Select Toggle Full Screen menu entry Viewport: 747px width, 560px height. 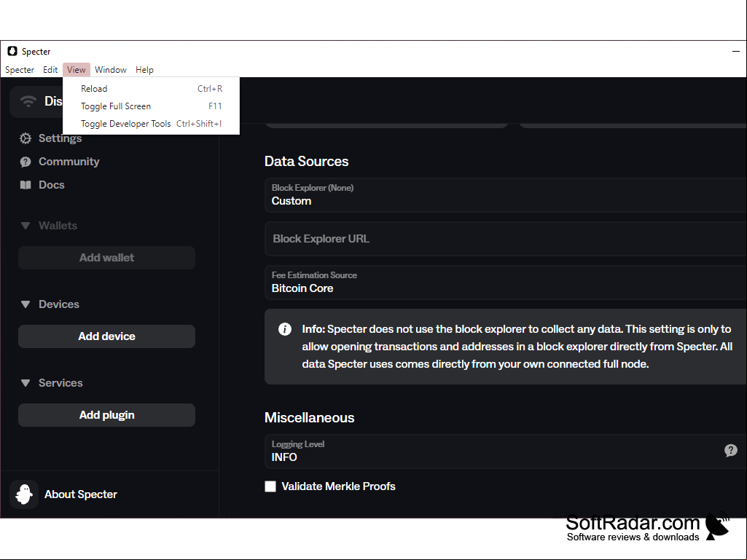coord(151,106)
